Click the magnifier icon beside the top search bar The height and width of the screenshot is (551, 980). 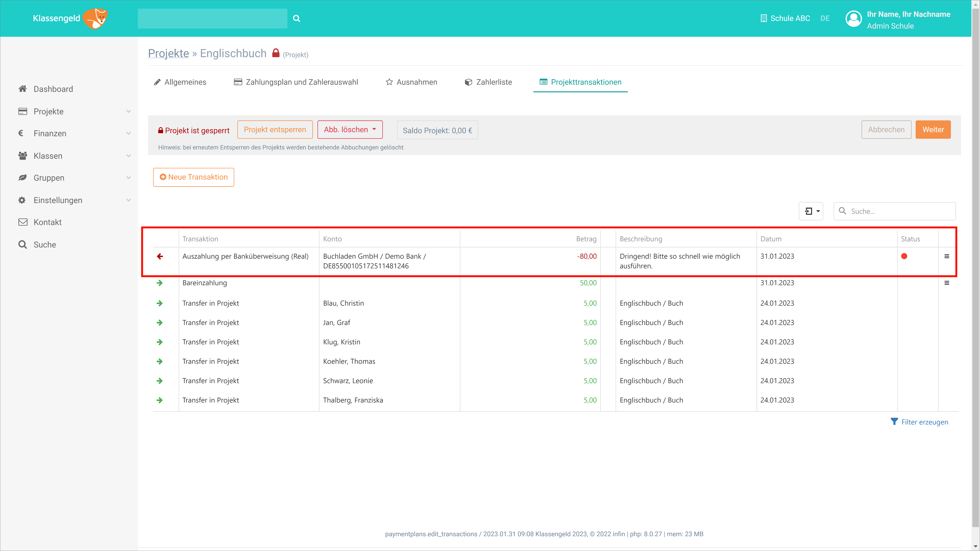click(296, 18)
